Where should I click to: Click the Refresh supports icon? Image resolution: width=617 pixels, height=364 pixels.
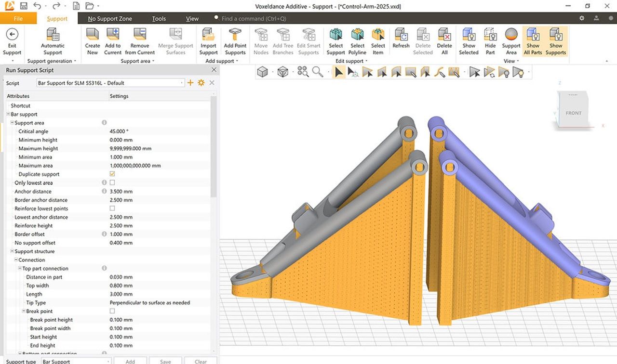pos(401,35)
